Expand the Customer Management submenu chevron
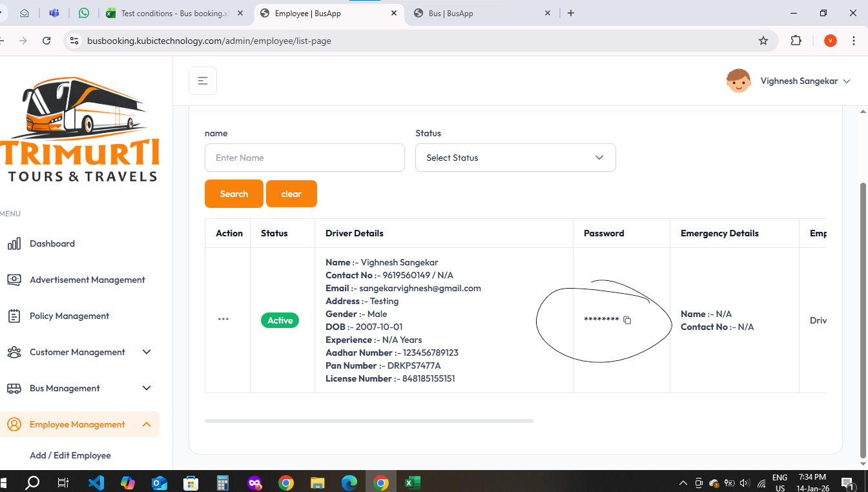This screenshot has width=868, height=492. 147,352
